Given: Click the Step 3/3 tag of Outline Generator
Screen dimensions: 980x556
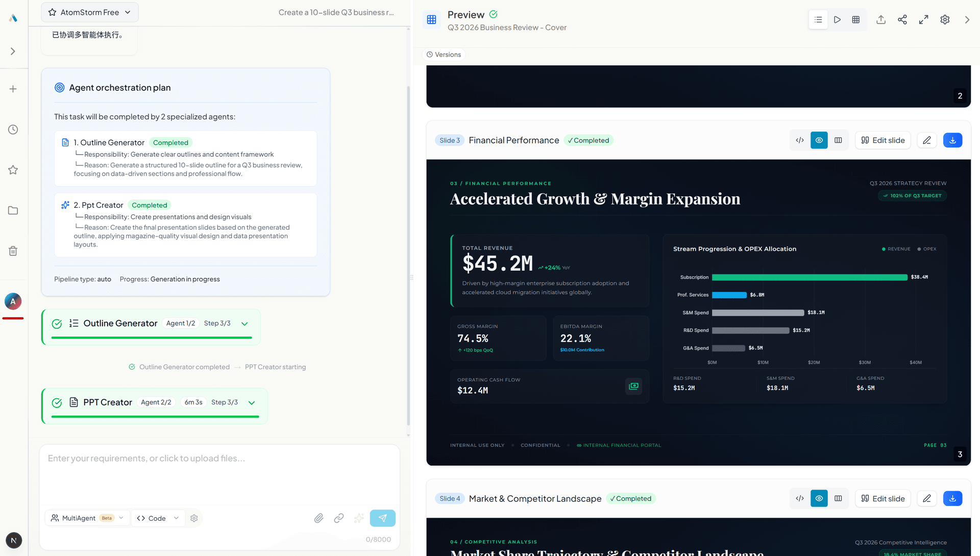Looking at the screenshot, I should tap(217, 323).
